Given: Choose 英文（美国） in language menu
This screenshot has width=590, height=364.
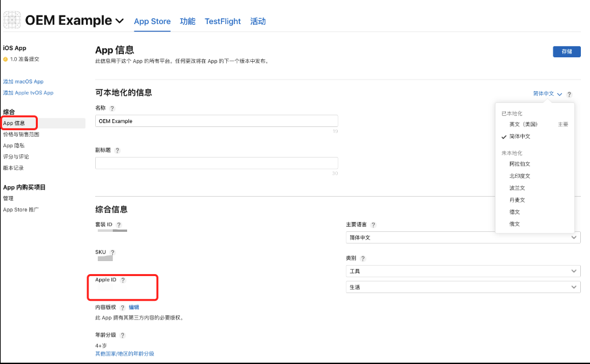Looking at the screenshot, I should click(x=524, y=124).
